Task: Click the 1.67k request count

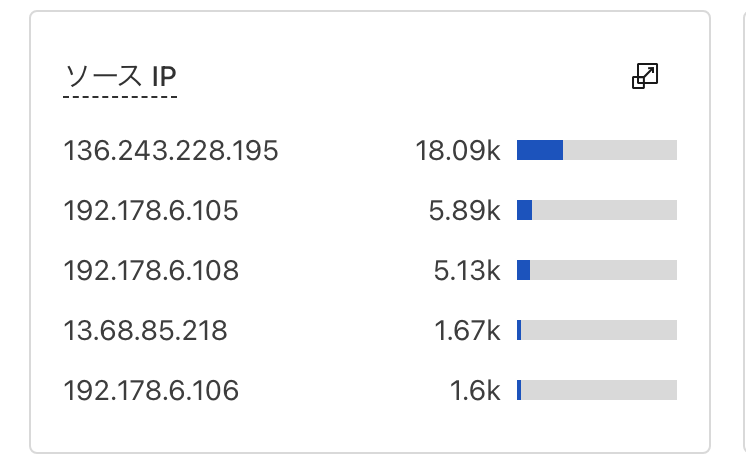Action: tap(467, 331)
